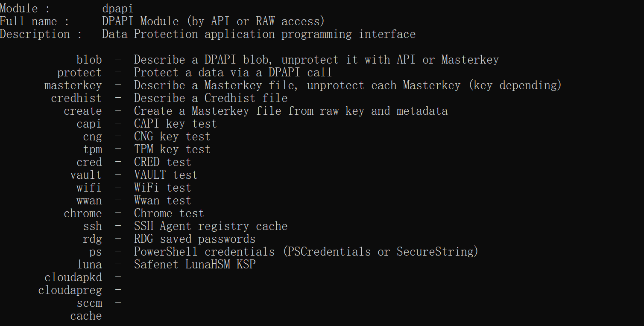
Task: Select the 'capi' command word
Action: pyautogui.click(x=89, y=124)
